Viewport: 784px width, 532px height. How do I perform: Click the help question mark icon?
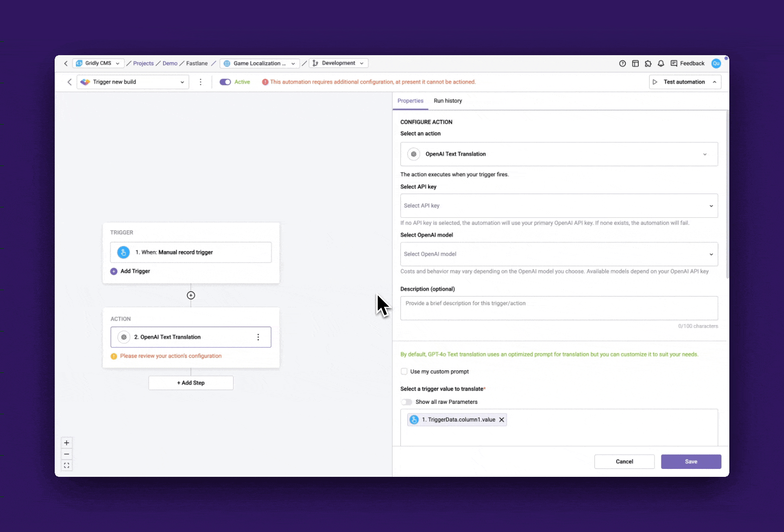622,64
